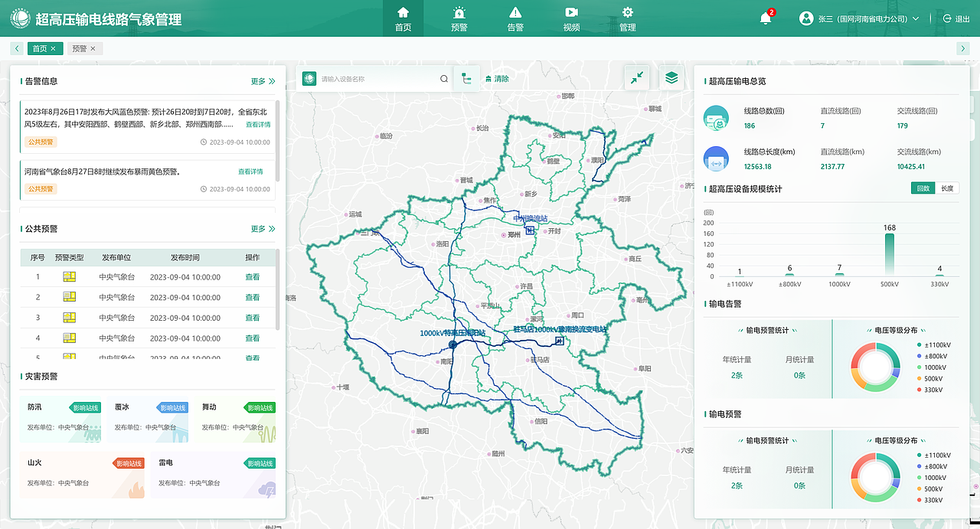Select the 回数 chart toggle

[923, 188]
